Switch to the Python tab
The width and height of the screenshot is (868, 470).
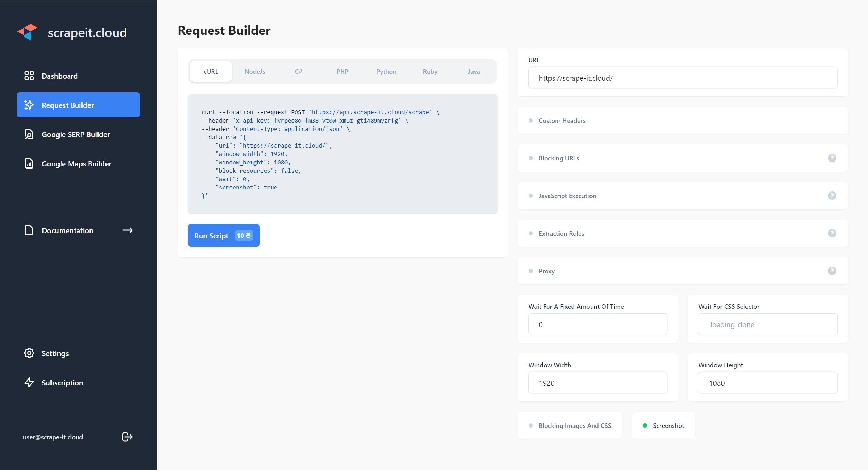[x=386, y=71]
